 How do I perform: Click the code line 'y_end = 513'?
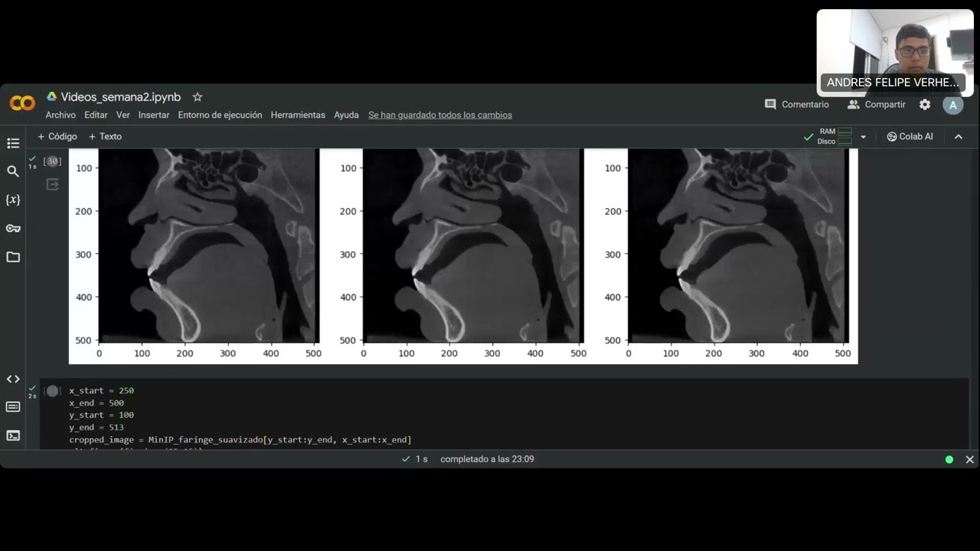click(96, 428)
